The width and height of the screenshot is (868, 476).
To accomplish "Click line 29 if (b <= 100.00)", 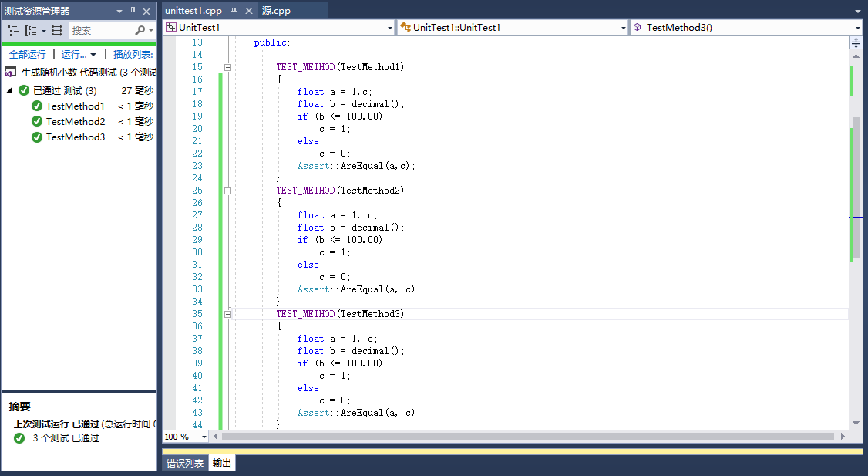I will pyautogui.click(x=339, y=240).
